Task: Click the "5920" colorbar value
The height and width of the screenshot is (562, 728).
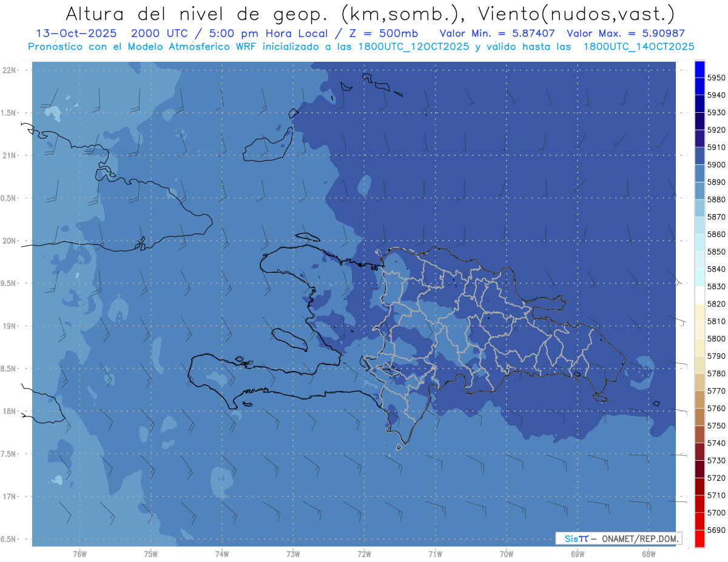Action: 716,130
